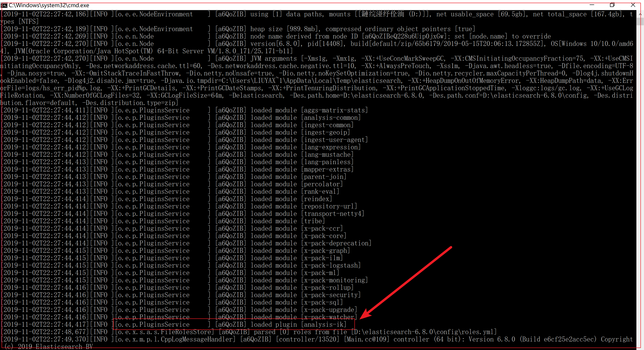Click the 'version[6.8.0]' text
644x350 pixels.
(x=277, y=44)
